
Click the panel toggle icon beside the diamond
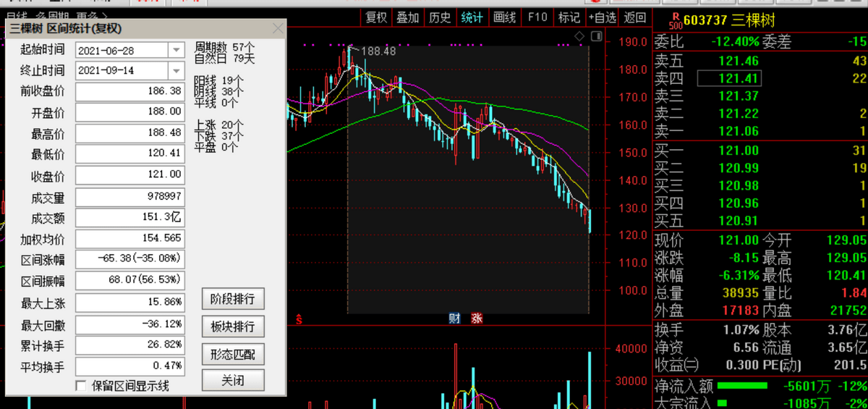click(595, 35)
